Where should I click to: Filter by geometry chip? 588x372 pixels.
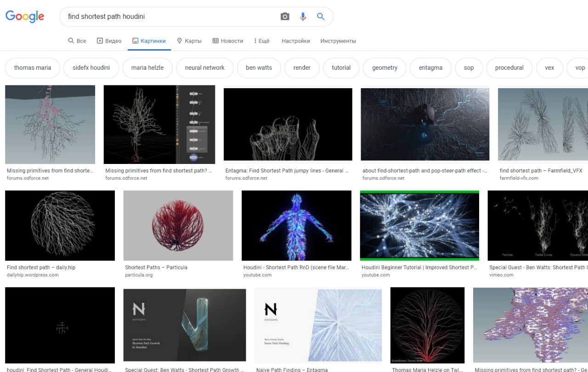[385, 68]
